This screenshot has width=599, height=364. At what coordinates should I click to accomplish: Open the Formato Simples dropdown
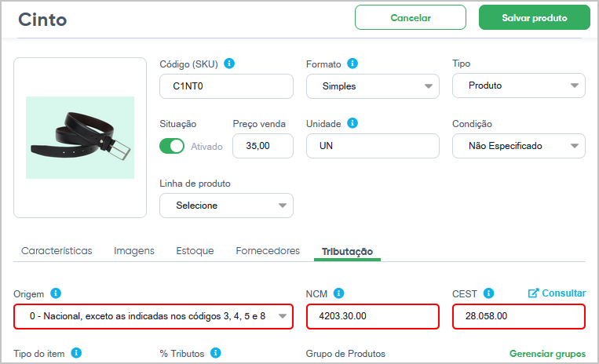pos(372,86)
